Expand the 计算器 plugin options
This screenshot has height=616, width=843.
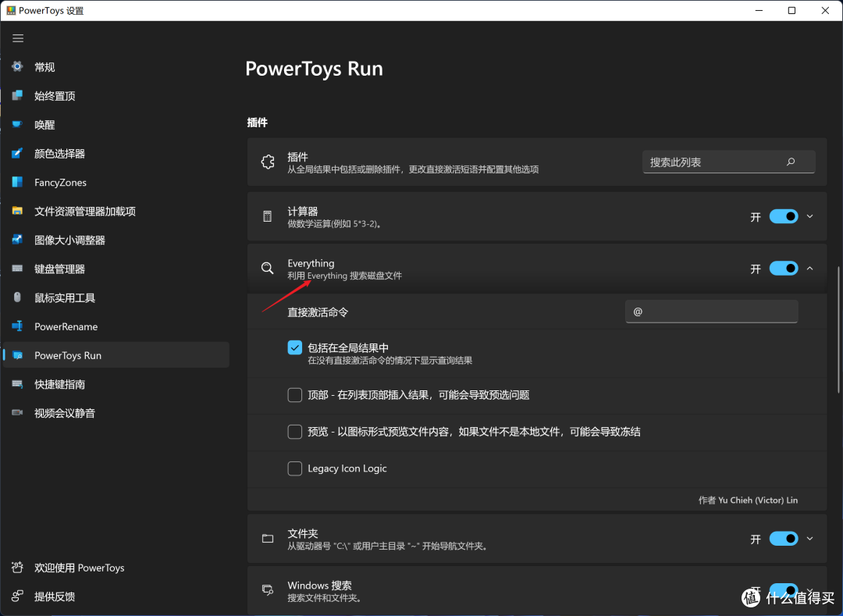click(810, 216)
